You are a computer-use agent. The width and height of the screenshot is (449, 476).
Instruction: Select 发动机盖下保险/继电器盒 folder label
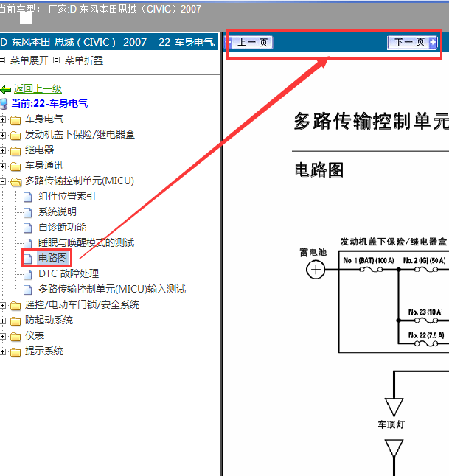[80, 135]
